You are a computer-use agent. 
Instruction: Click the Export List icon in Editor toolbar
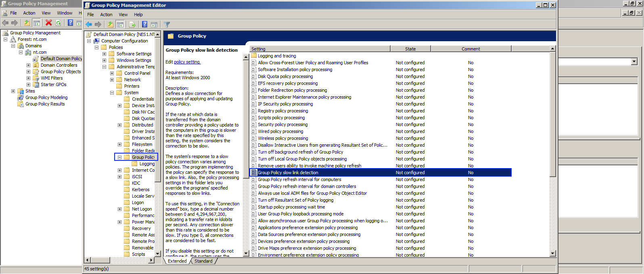(x=132, y=24)
